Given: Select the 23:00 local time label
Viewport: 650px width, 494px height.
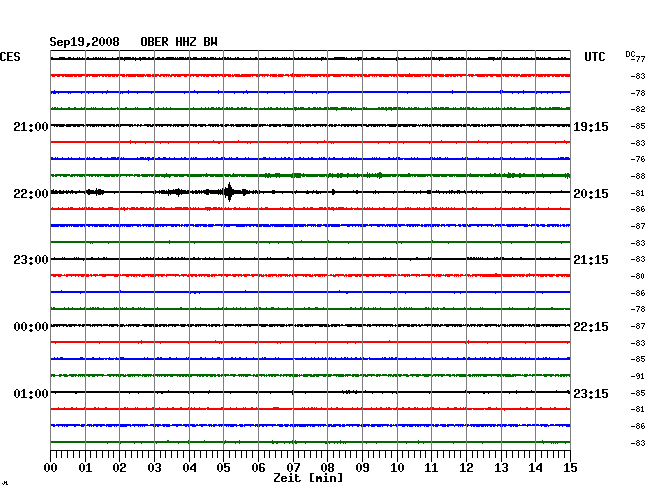Looking at the screenshot, I should [31, 260].
